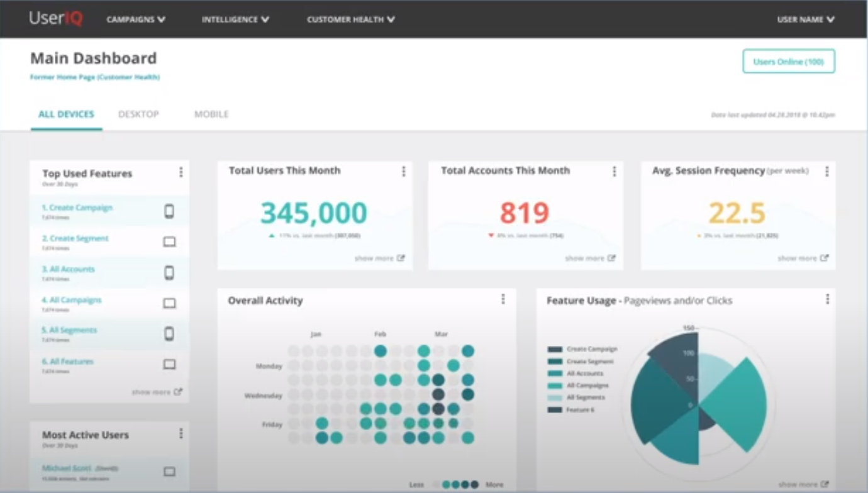Click show more in Feature Usage card
The width and height of the screenshot is (868, 493).
point(803,484)
